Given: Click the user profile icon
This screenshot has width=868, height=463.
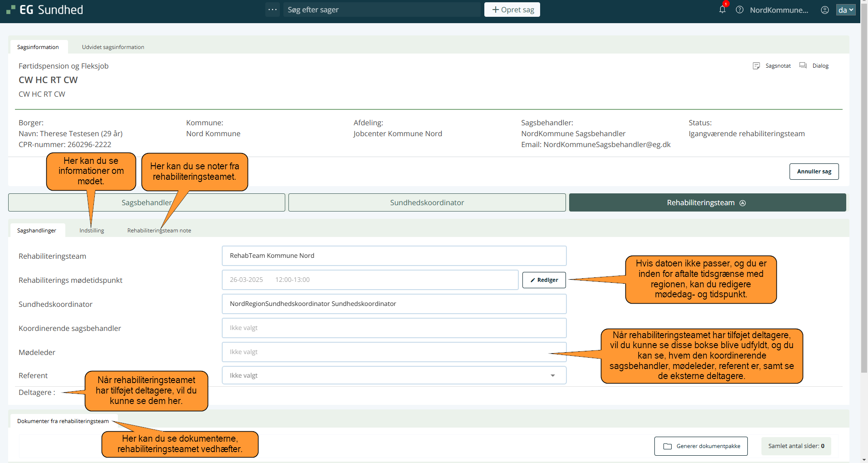Looking at the screenshot, I should click(x=824, y=10).
